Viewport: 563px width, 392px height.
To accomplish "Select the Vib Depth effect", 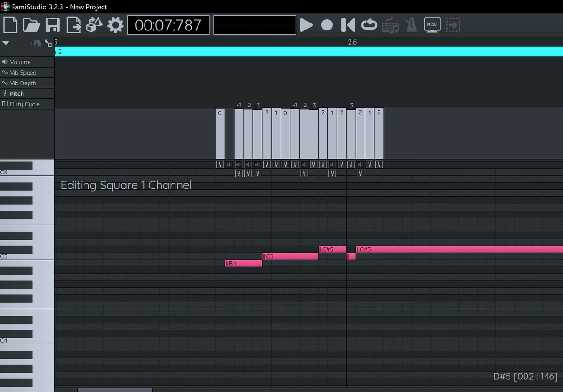I will click(27, 83).
